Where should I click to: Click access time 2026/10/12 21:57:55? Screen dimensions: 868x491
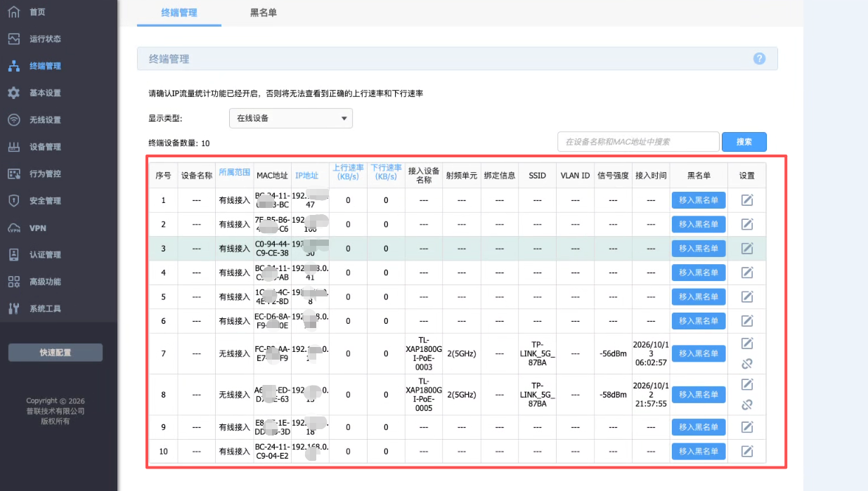[x=650, y=395]
